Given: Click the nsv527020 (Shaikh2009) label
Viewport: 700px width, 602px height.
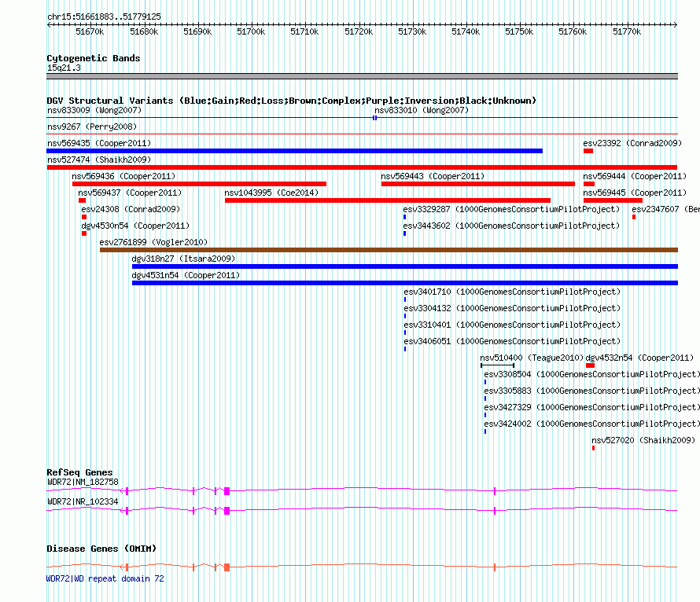Looking at the screenshot, I should pyautogui.click(x=643, y=440).
